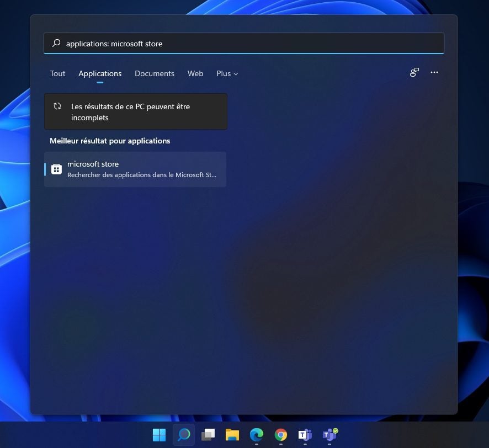Open the Documents tab

[155, 73]
